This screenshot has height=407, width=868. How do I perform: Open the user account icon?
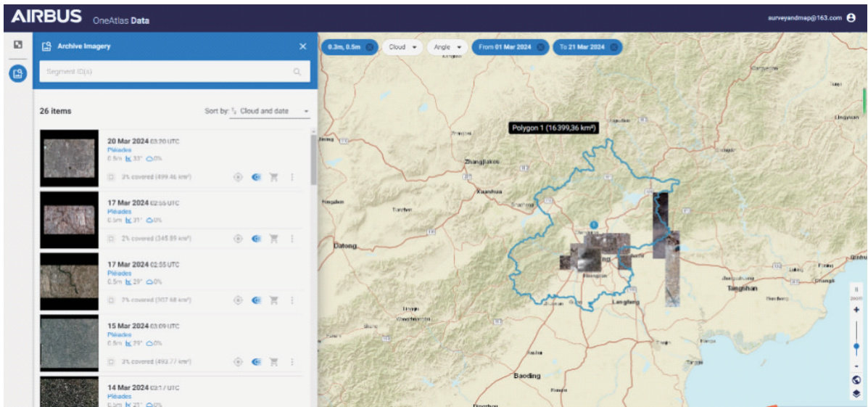[851, 18]
